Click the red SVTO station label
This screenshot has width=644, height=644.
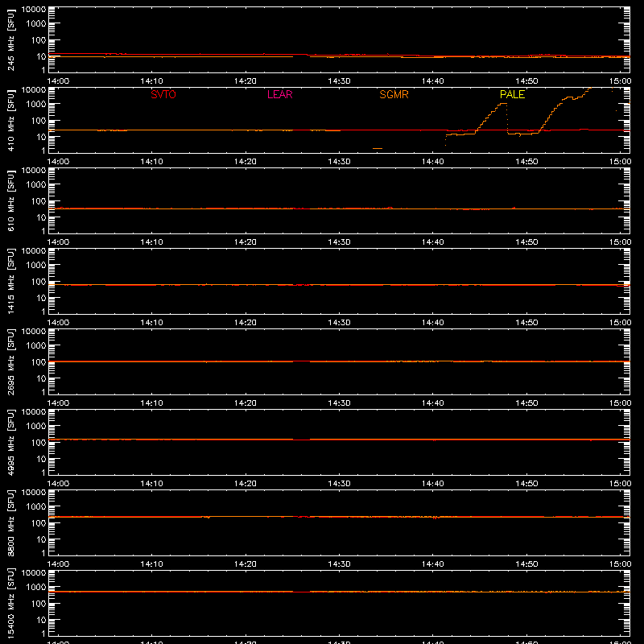point(163,94)
